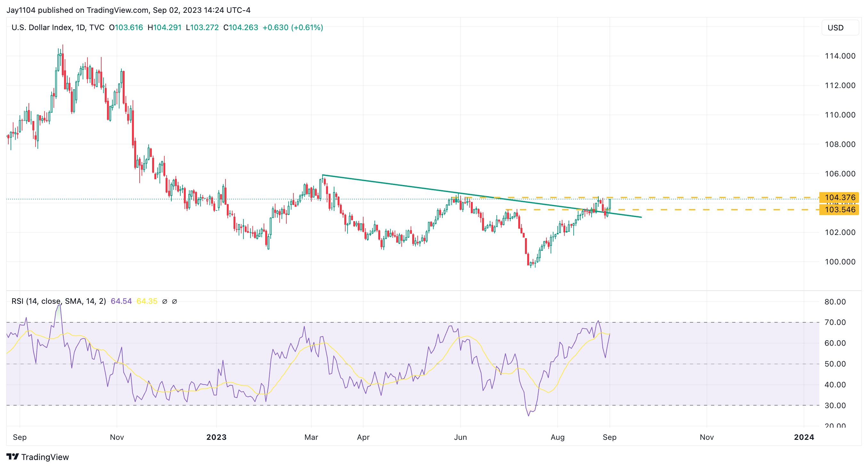Click the 70.00 level on the RSI scale
This screenshot has width=868, height=468.
835,322
